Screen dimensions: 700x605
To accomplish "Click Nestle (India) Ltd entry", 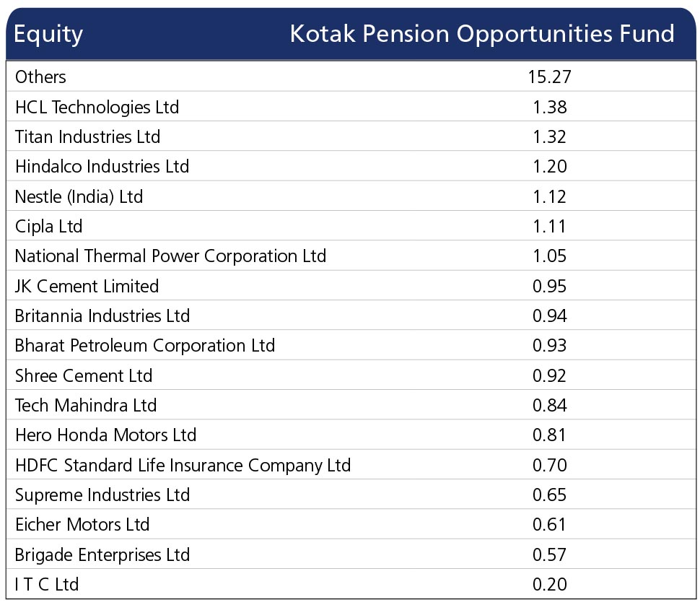I will coord(79,197).
